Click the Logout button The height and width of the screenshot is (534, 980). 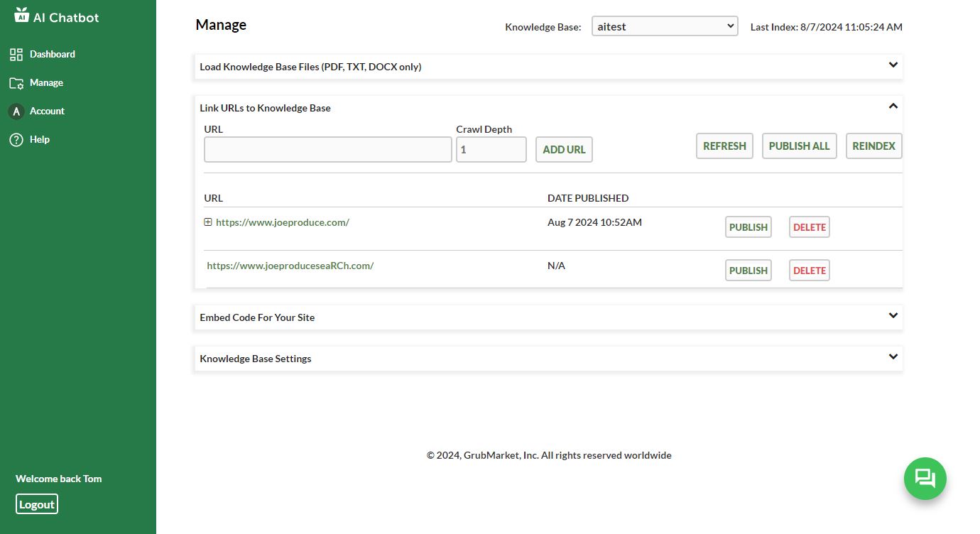click(x=37, y=504)
